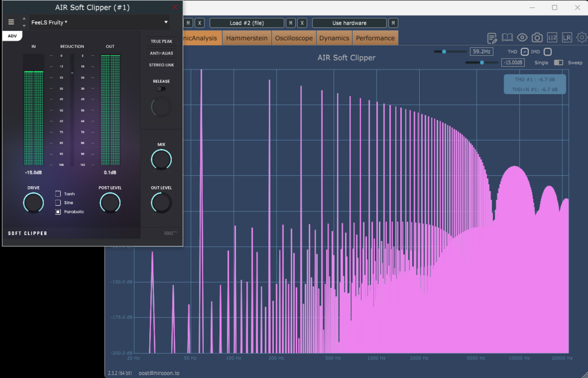The height and width of the screenshot is (378, 588).
Task: Switch to the Dynamics tab
Action: tap(334, 38)
